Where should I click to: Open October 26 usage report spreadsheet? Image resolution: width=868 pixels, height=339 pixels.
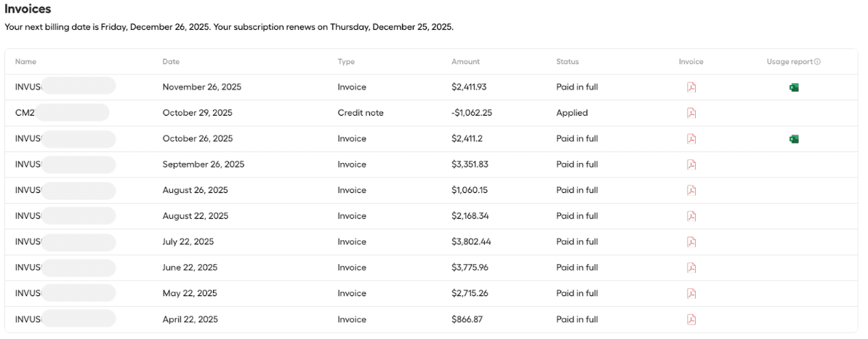tap(794, 139)
